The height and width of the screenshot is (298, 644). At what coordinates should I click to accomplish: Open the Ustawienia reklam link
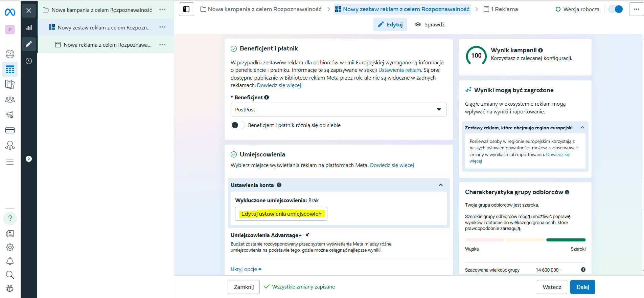(x=400, y=70)
